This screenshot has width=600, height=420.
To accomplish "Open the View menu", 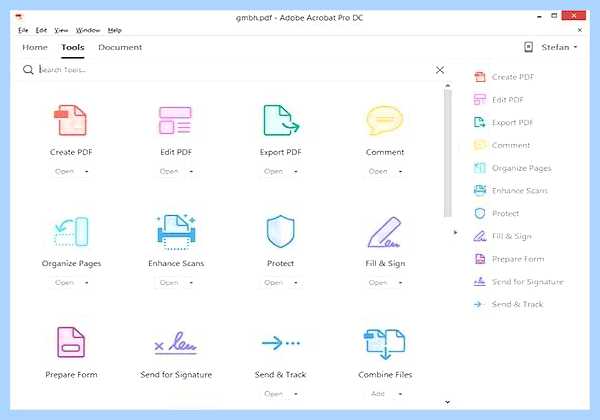I will 61,30.
